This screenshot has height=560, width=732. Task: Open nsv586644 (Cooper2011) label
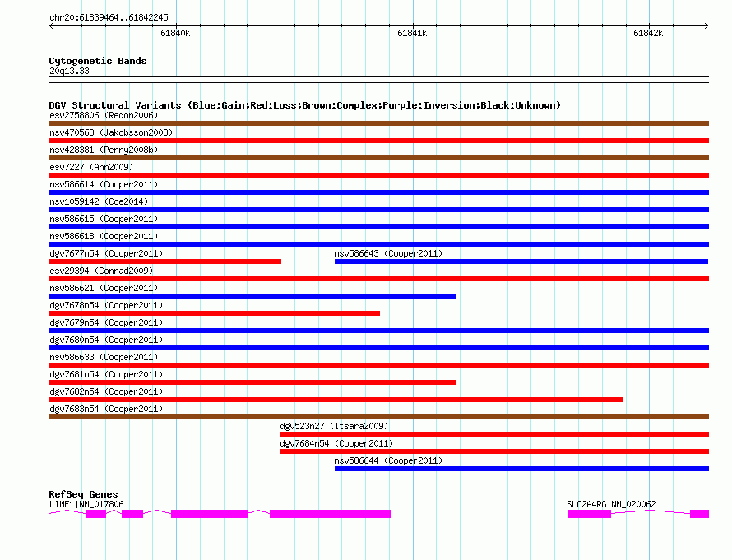388,460
